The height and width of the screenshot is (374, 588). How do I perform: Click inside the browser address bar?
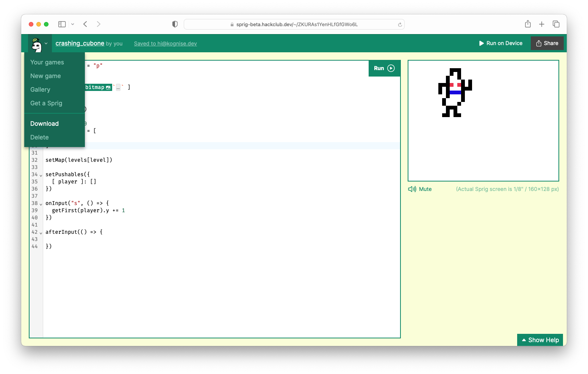click(294, 24)
